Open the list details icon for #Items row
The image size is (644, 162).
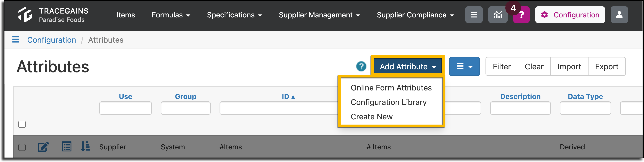[66, 147]
